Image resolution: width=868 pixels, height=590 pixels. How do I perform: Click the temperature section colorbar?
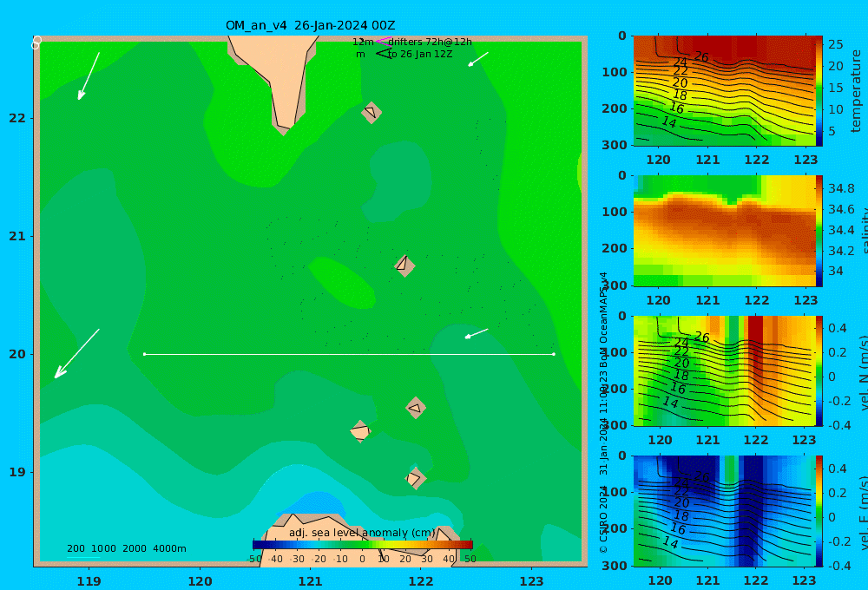pyautogui.click(x=819, y=91)
